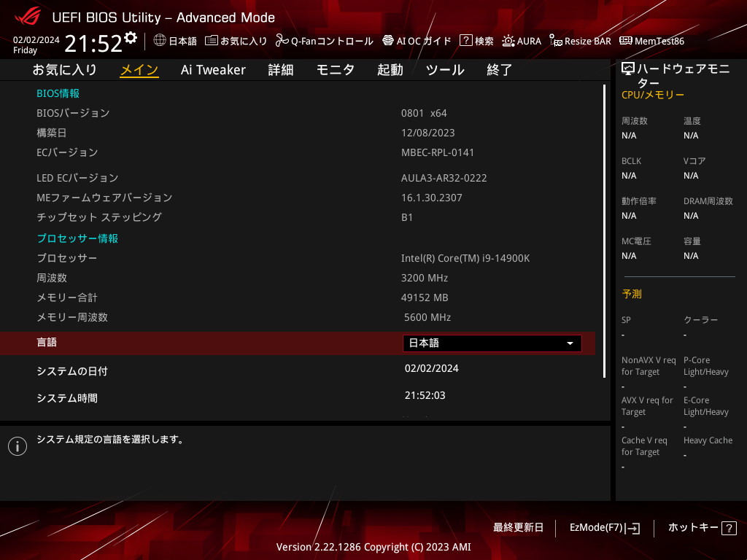Select the 言語 row label
This screenshot has height=560, width=747.
coord(47,343)
